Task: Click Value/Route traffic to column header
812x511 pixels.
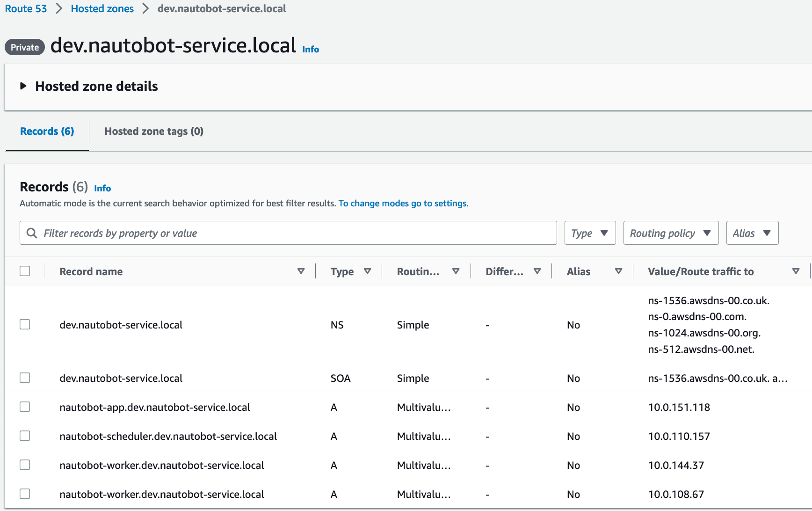Action: coord(701,271)
